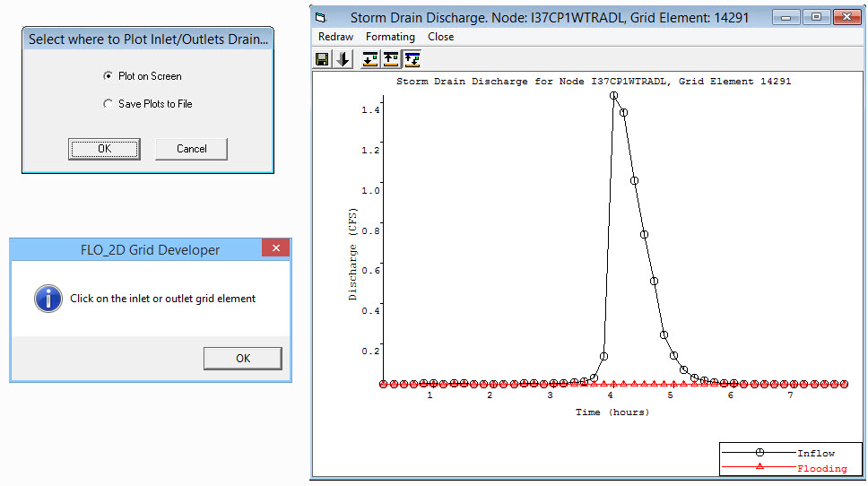This screenshot has height=486, width=868.
Task: Click the blue information icon in the dialog
Action: (48, 299)
